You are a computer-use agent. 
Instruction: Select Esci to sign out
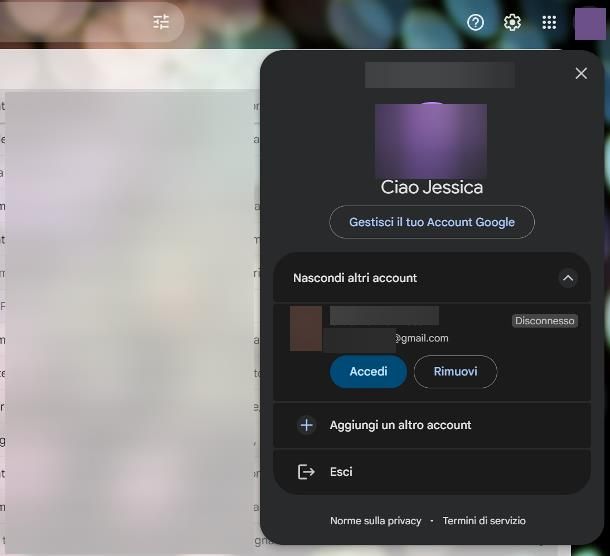432,472
